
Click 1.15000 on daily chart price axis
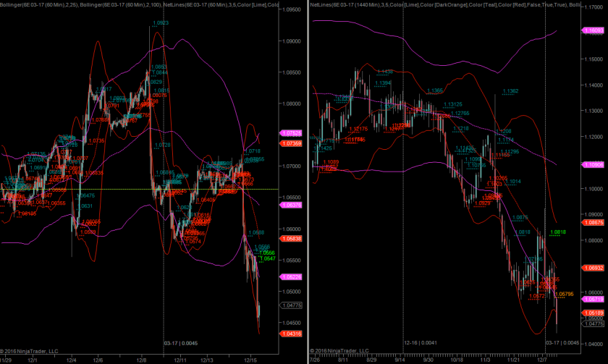[594, 59]
